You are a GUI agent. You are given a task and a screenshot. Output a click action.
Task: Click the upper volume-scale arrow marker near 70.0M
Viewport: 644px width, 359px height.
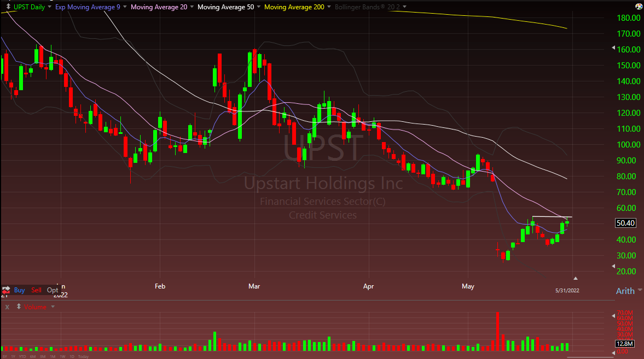click(613, 316)
